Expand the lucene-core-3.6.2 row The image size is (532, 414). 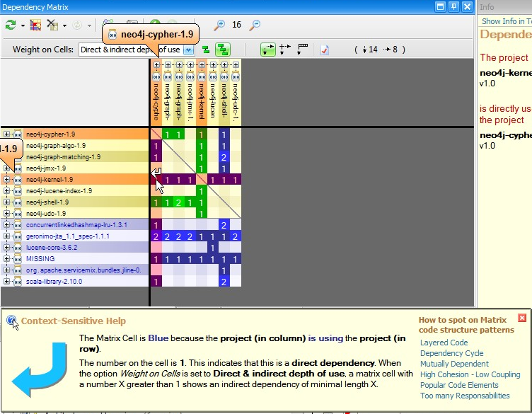6,248
